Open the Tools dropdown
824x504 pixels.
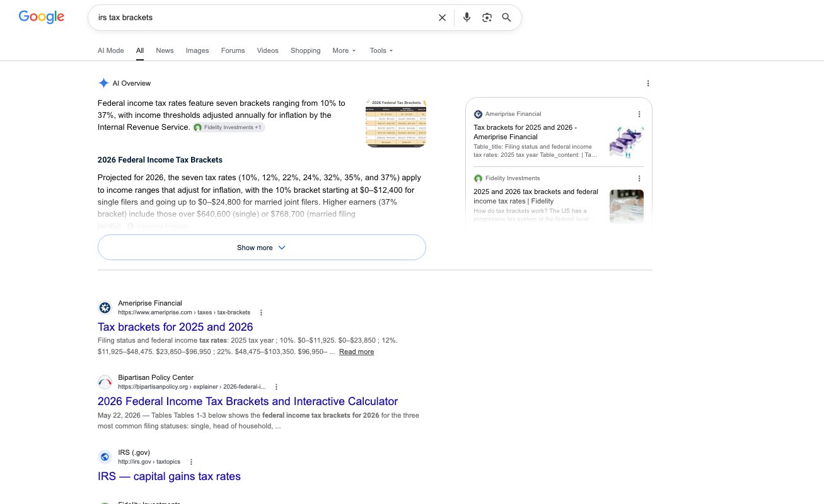(381, 50)
